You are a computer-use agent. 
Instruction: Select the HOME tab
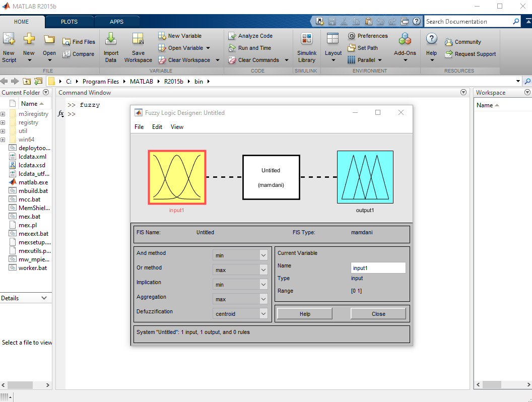coord(21,22)
